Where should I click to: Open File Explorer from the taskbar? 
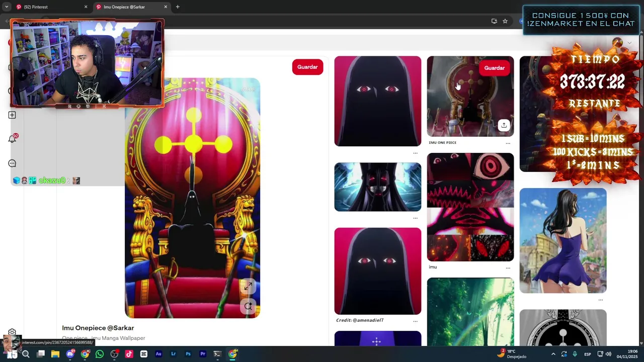click(55, 354)
